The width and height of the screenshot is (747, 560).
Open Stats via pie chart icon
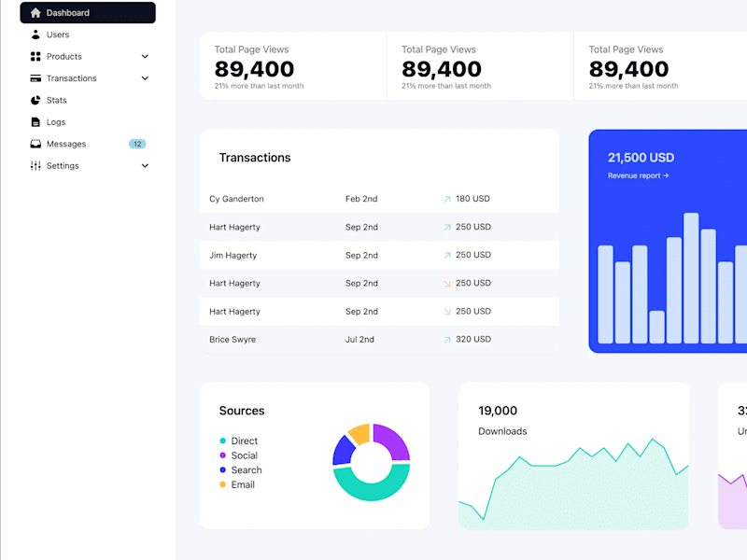(x=35, y=100)
